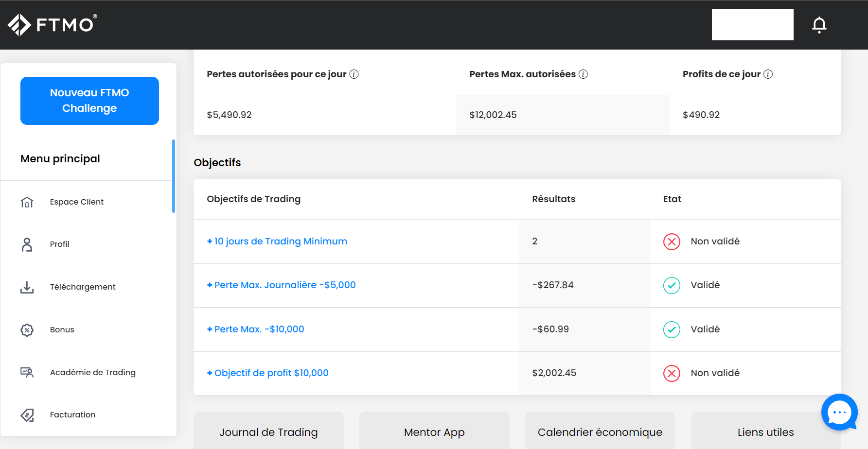Image resolution: width=868 pixels, height=449 pixels.
Task: Click the Profil person icon
Action: click(x=27, y=244)
